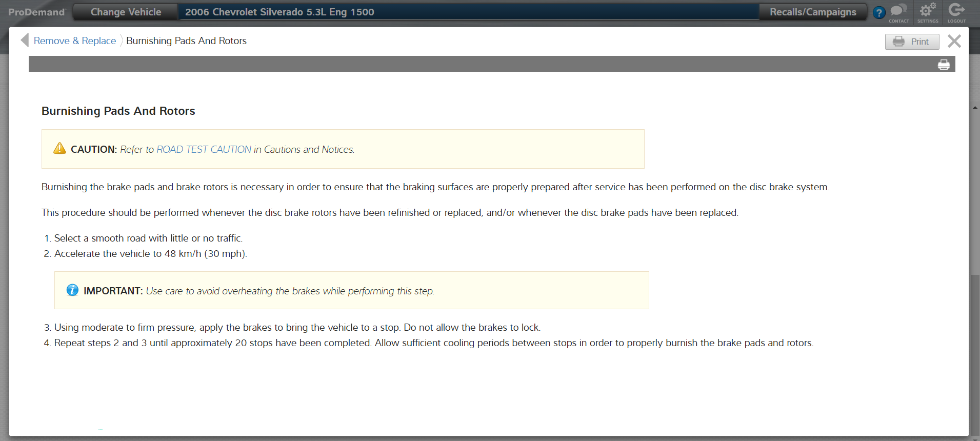Follow the ROAD TEST CAUTION link

click(204, 149)
